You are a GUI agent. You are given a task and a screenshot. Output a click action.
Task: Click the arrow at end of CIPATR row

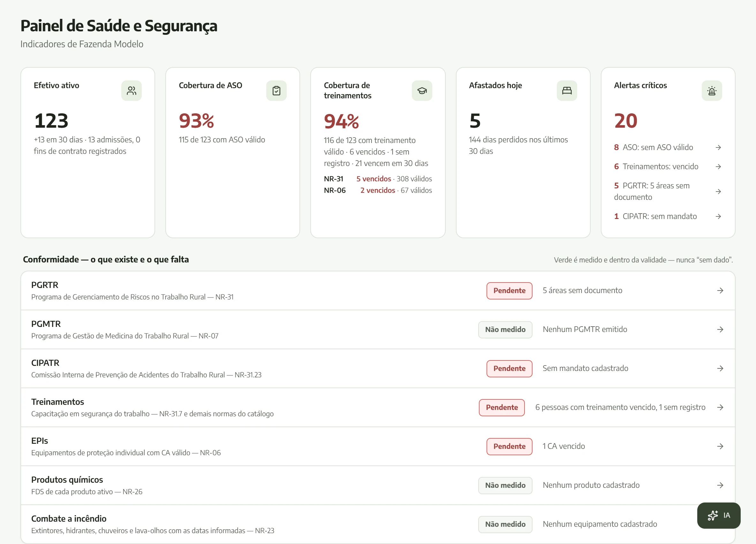click(720, 368)
